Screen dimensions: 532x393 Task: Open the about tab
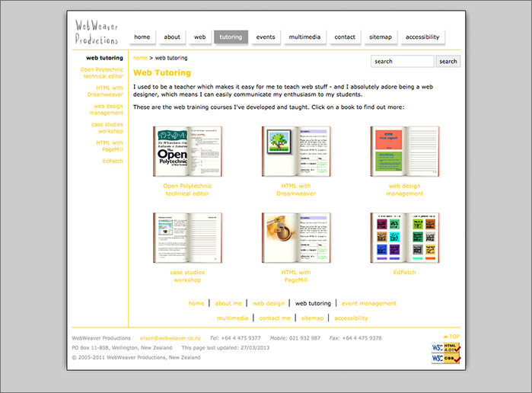pos(172,37)
